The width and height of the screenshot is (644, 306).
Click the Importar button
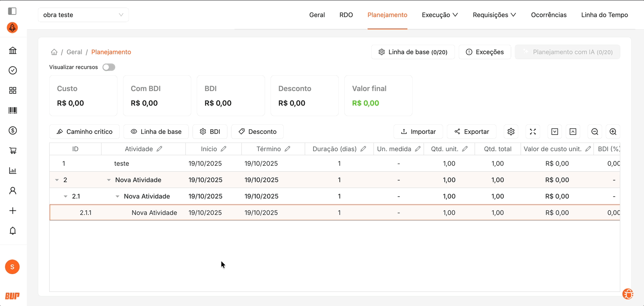pyautogui.click(x=418, y=132)
